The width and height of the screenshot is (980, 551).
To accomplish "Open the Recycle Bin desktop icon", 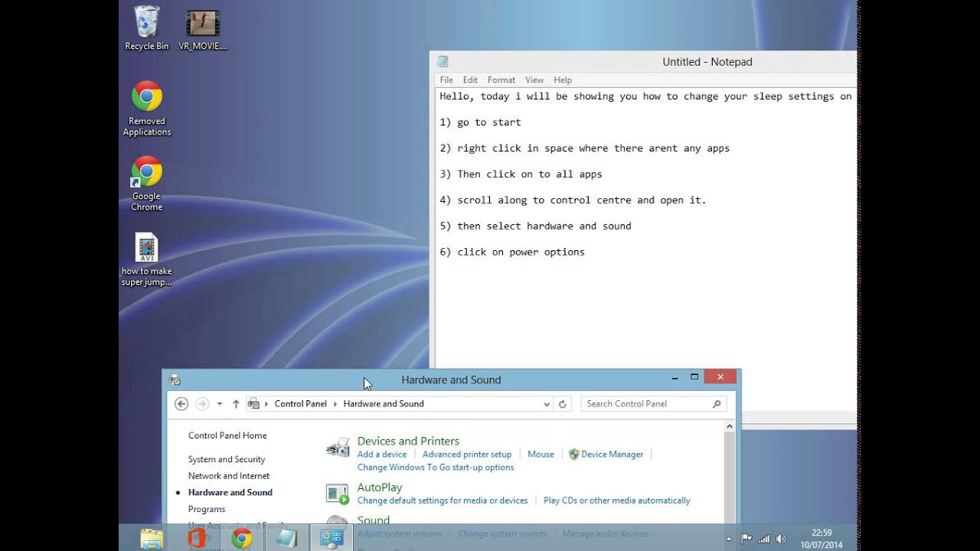I will coord(147,28).
